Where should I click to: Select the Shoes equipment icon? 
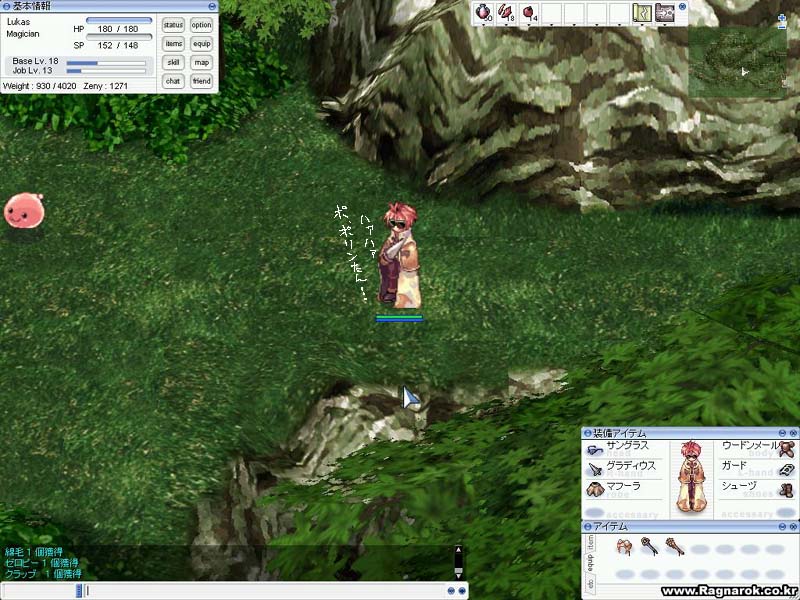point(786,488)
